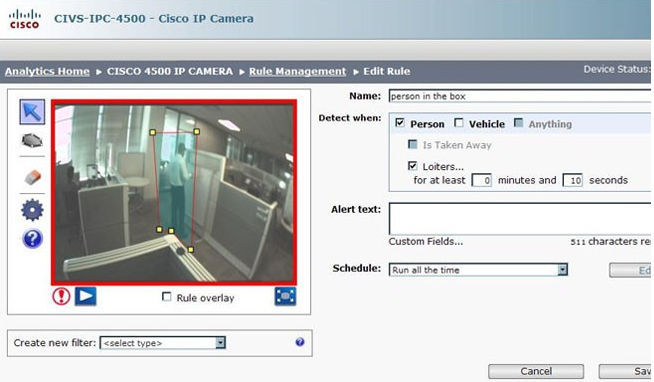
Task: Pick the eraser tool
Action: click(x=32, y=177)
